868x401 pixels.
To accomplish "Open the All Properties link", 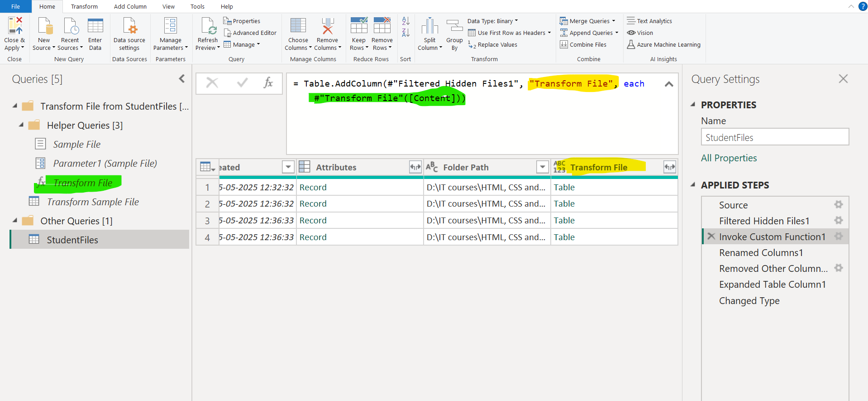I will coord(729,158).
